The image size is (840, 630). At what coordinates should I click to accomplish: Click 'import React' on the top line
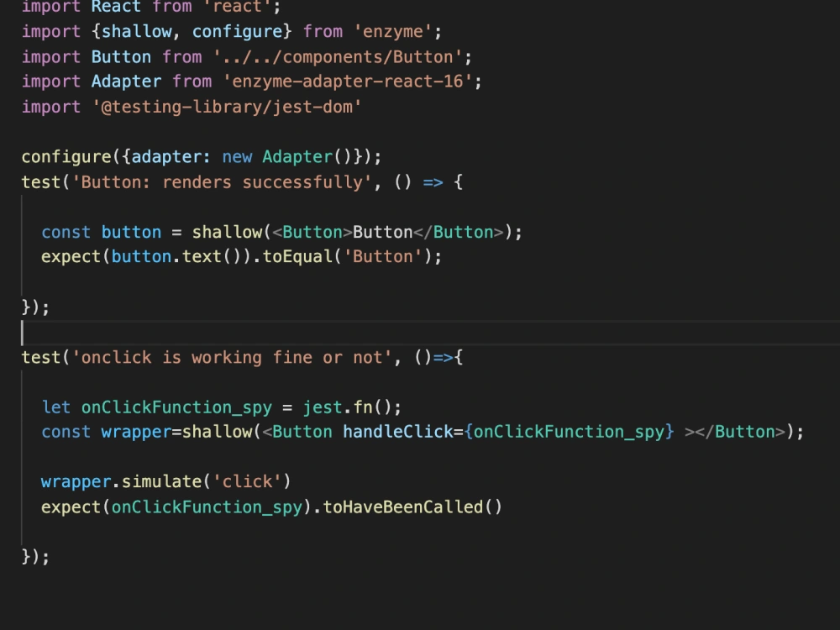coord(81,7)
